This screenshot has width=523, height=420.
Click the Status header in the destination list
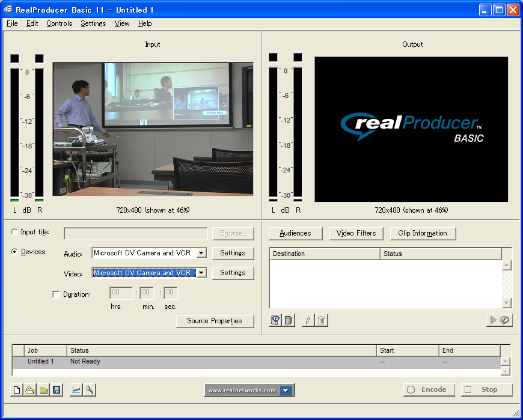point(441,254)
